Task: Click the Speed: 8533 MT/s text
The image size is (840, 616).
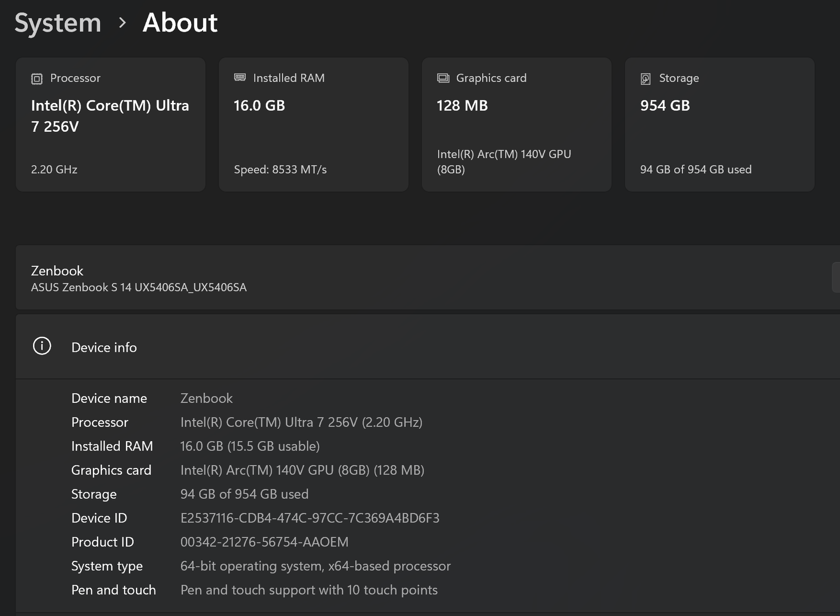Action: (x=280, y=170)
